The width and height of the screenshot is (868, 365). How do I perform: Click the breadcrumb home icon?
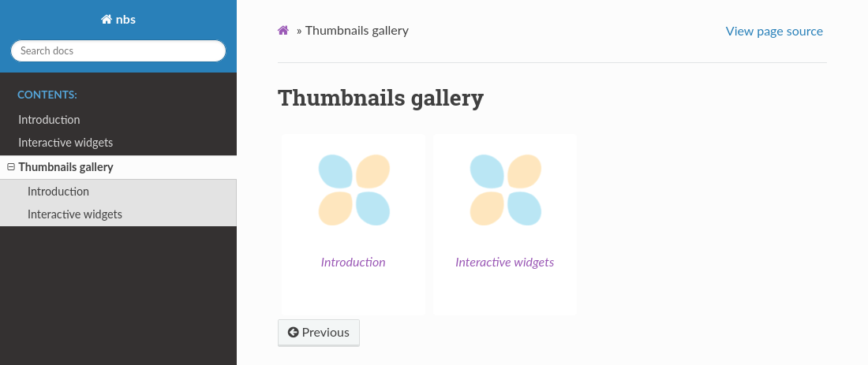[x=283, y=31]
